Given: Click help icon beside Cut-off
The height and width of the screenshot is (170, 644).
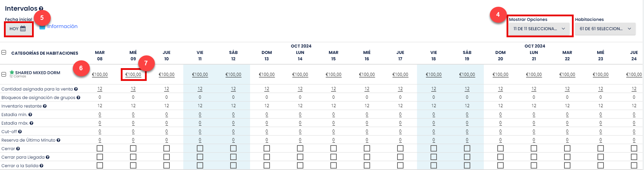Looking at the screenshot, I should tap(20, 132).
